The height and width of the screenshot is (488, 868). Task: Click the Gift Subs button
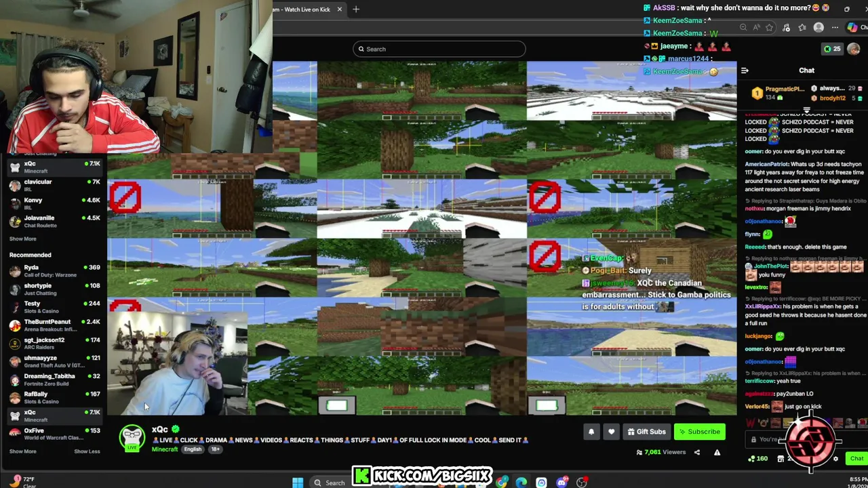[x=646, y=432]
